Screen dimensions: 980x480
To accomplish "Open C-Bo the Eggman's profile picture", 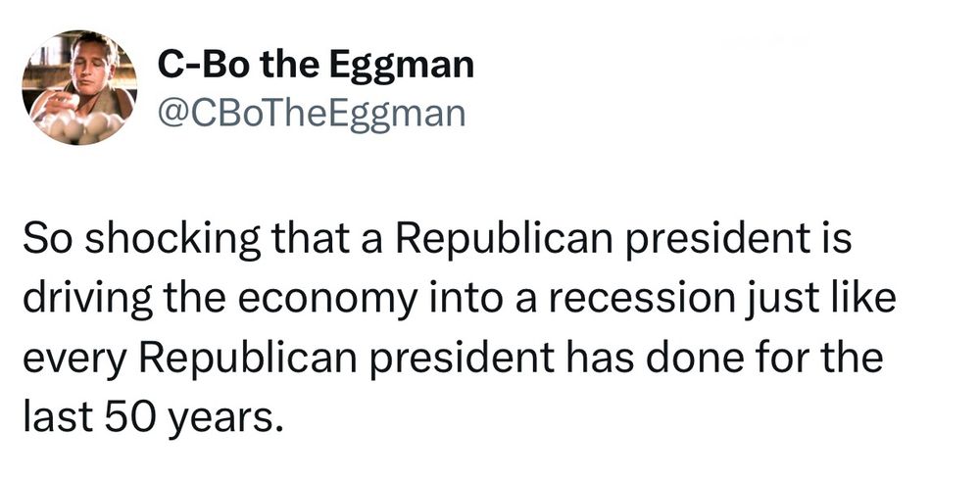I will coord(79,87).
